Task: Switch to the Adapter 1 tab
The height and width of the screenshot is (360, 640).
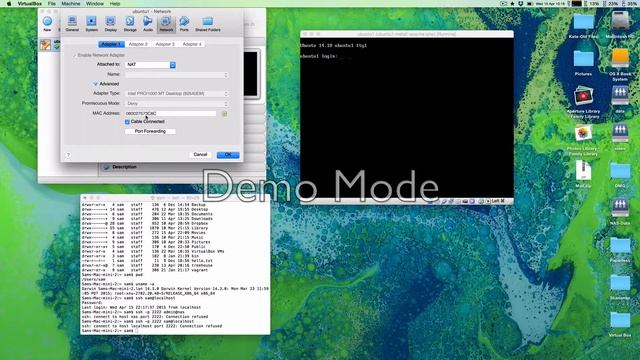Action: coord(111,44)
